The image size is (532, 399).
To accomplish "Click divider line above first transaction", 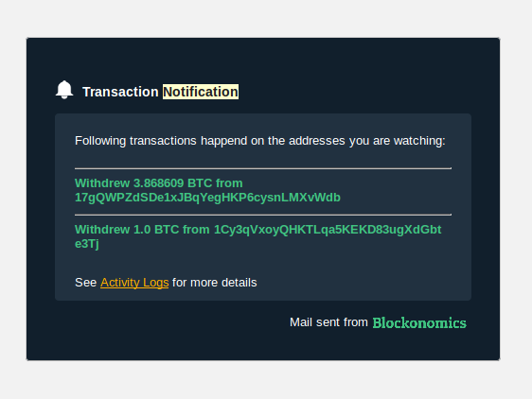I will tap(263, 168).
